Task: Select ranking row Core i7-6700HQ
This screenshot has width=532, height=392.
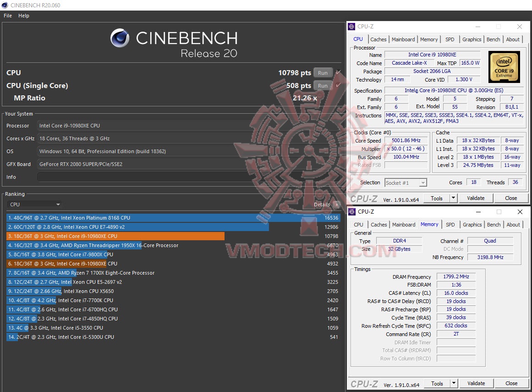Action: (x=173, y=309)
